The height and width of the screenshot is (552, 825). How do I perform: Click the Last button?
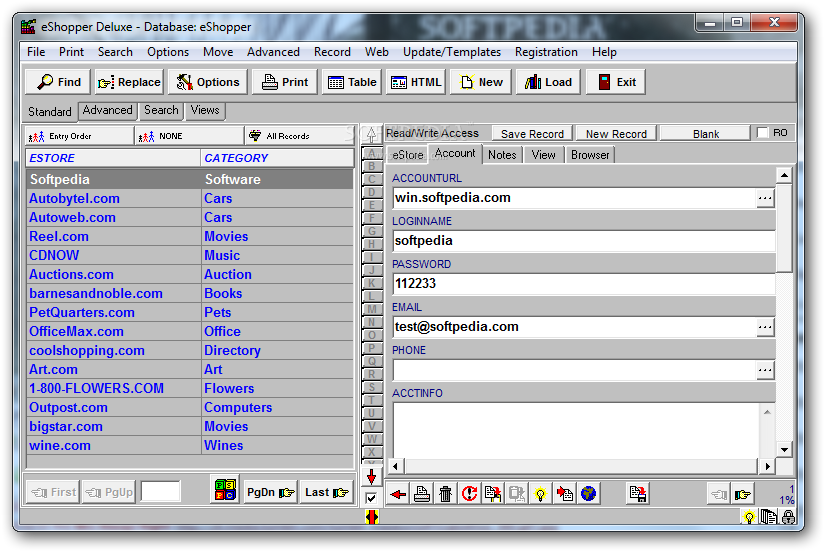tap(326, 493)
